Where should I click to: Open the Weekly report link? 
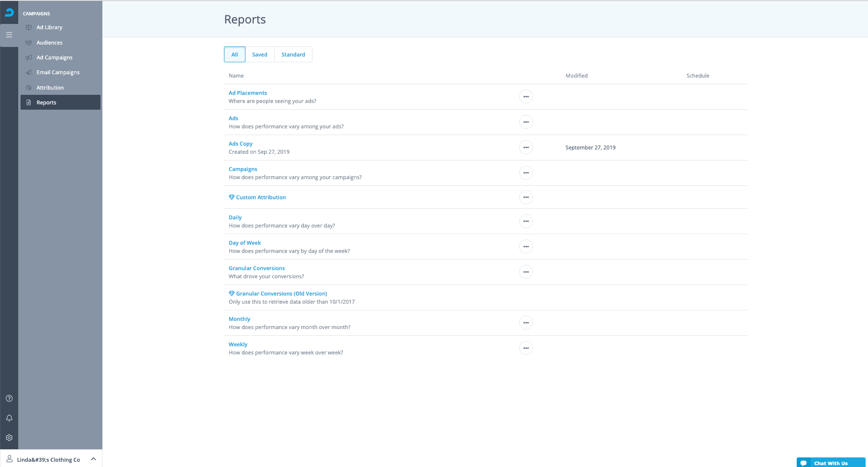238,344
